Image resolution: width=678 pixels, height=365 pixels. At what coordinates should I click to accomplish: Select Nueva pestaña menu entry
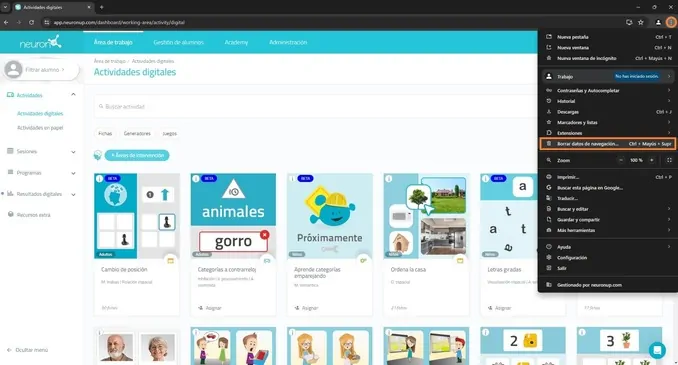[608, 37]
